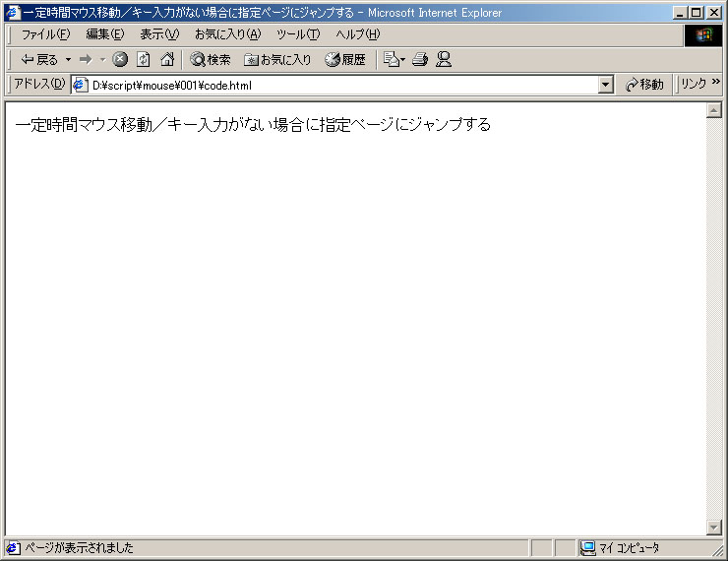Click the 移動 (Go) button
The height and width of the screenshot is (561, 728).
[x=644, y=85]
